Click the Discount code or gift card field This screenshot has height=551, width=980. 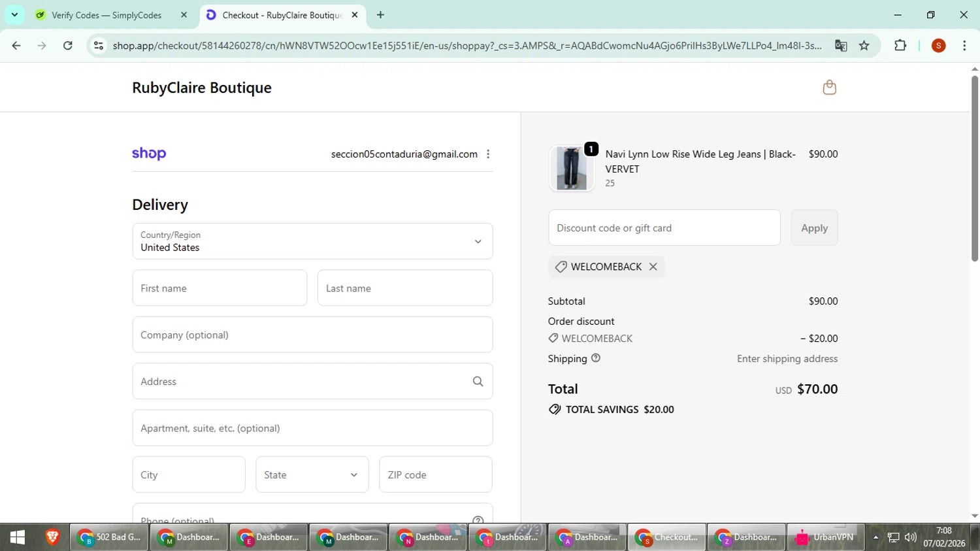664,228
